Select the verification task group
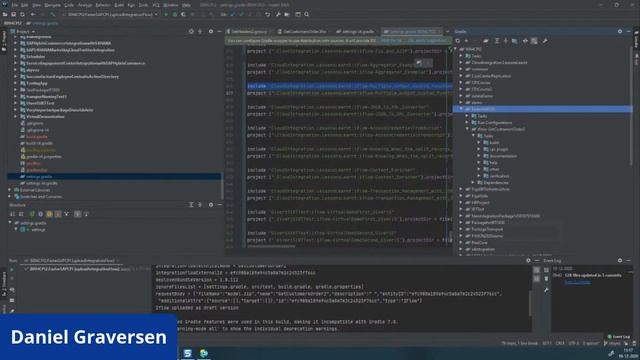This screenshot has height=360, width=640. click(x=499, y=176)
